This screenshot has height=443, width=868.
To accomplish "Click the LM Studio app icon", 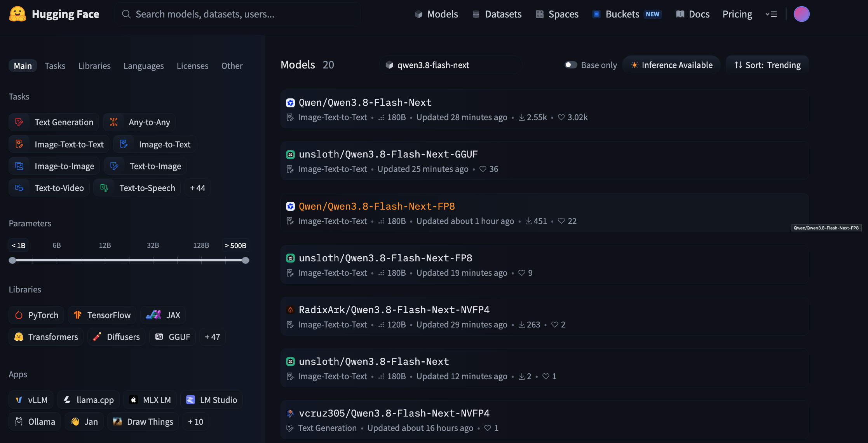I will click(x=190, y=400).
